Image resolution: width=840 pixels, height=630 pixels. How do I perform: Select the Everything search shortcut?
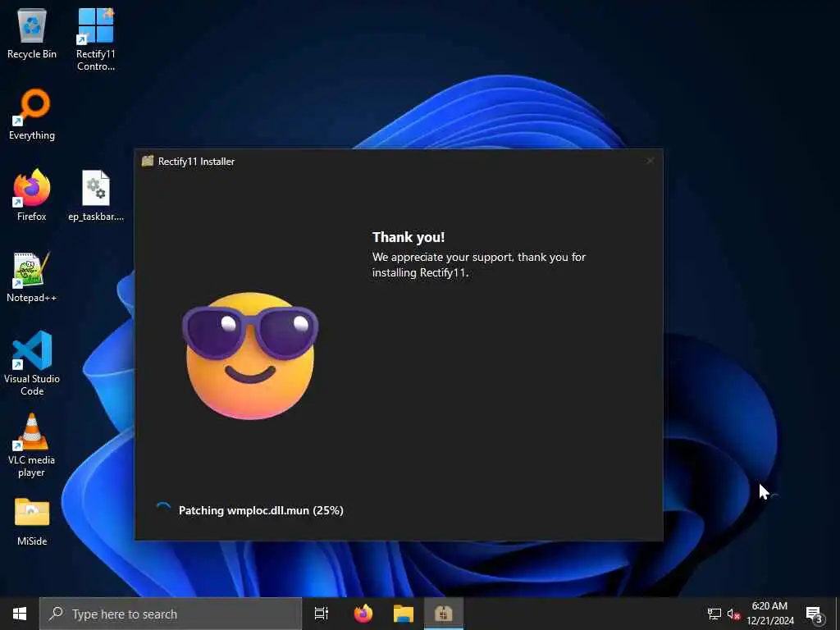(32, 115)
